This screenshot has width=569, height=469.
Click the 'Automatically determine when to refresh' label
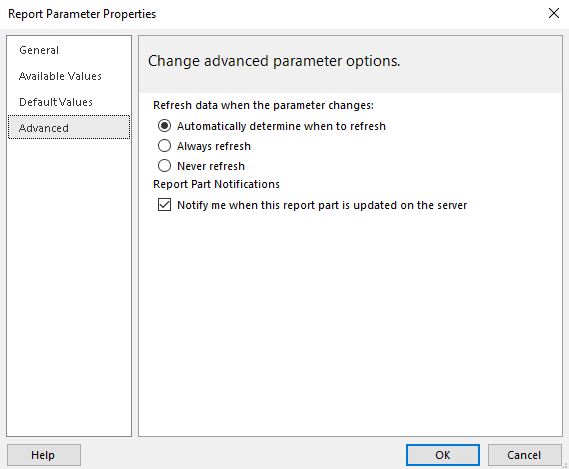281,126
